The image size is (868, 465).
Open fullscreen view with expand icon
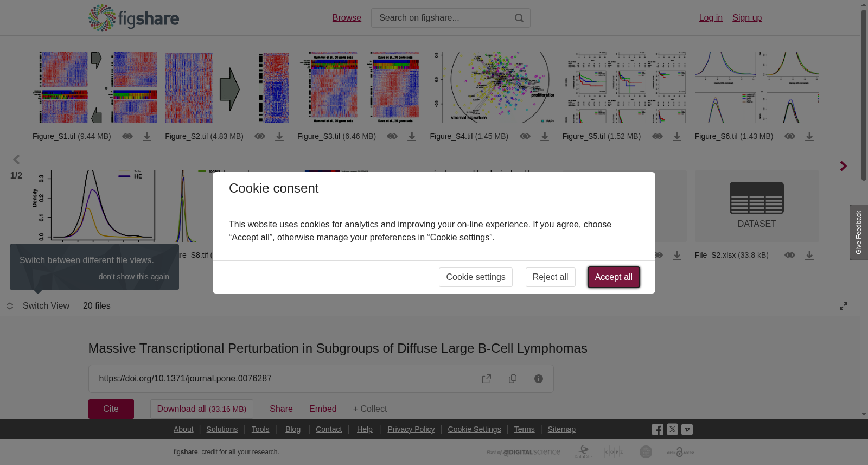click(x=844, y=306)
